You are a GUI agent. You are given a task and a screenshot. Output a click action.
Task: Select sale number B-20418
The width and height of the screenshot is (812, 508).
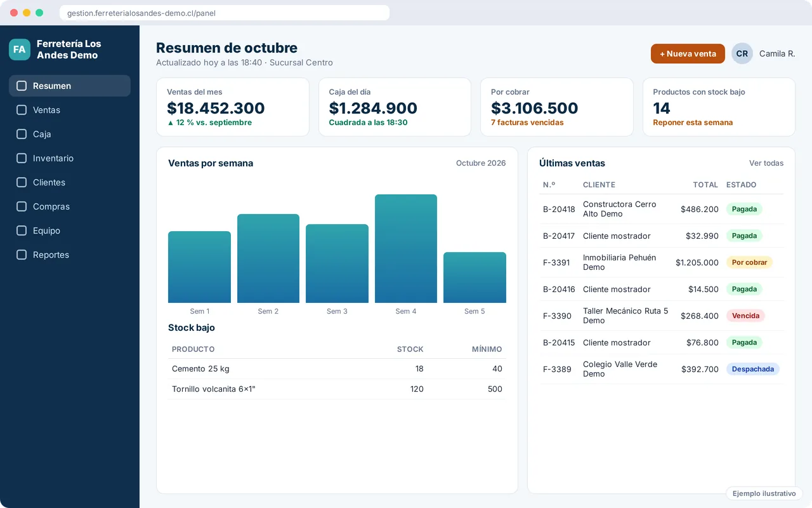(x=559, y=209)
